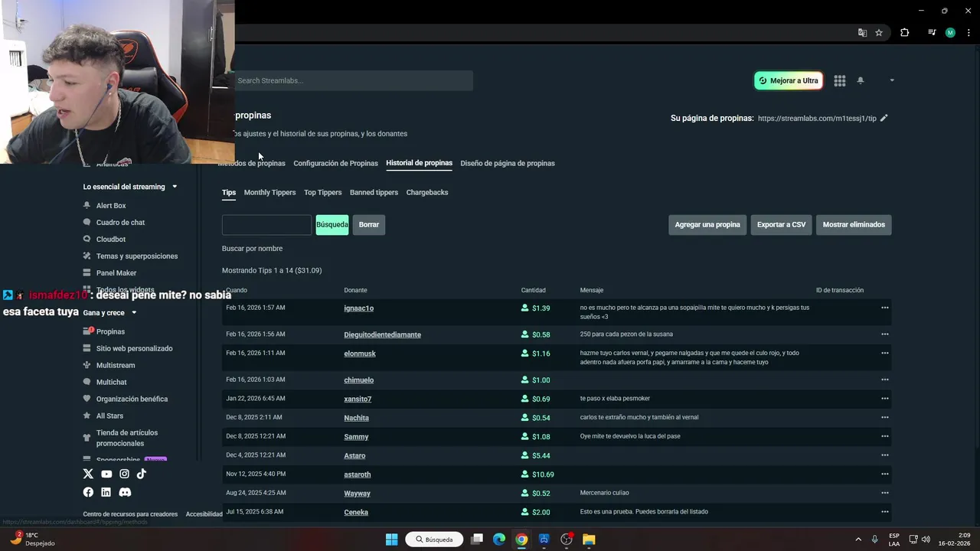The height and width of the screenshot is (551, 980).
Task: Open Streamlabs Discord social icon
Action: coord(125,492)
